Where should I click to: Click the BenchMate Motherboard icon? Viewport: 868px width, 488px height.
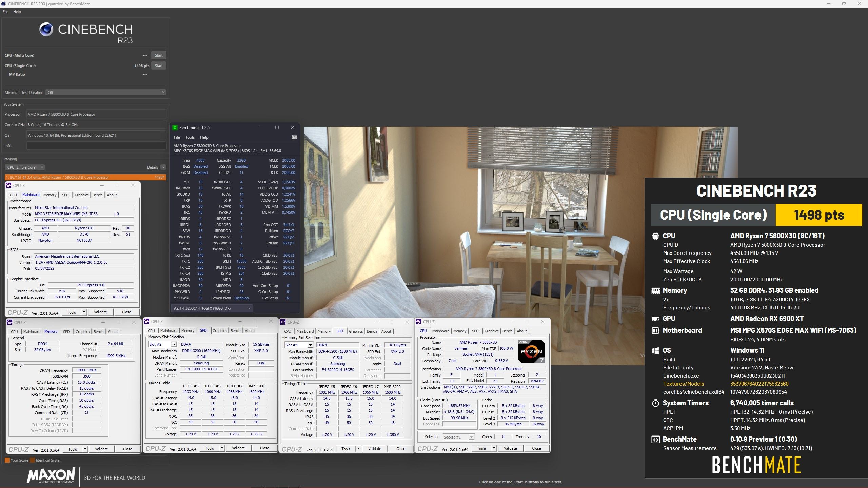pos(655,330)
